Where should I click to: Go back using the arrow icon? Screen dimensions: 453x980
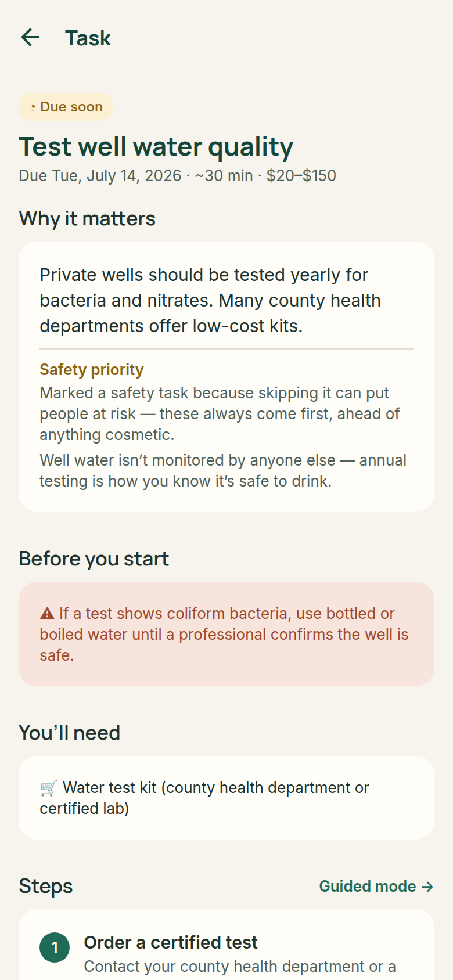pyautogui.click(x=30, y=38)
